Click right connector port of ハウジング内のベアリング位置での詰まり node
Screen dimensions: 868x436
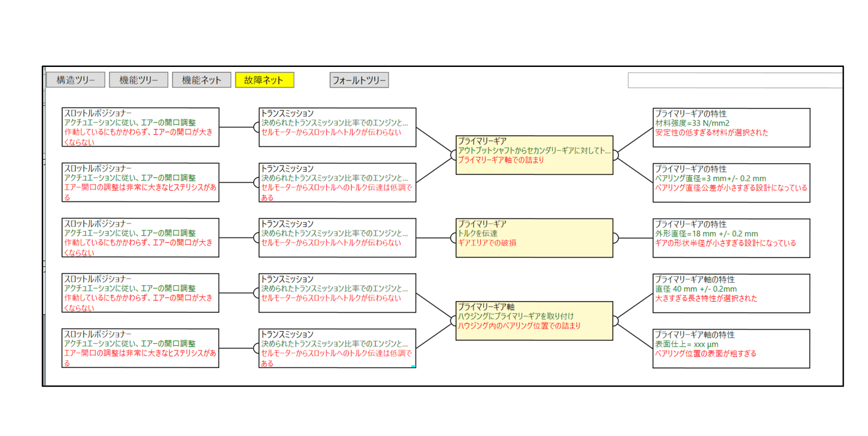[615, 321]
